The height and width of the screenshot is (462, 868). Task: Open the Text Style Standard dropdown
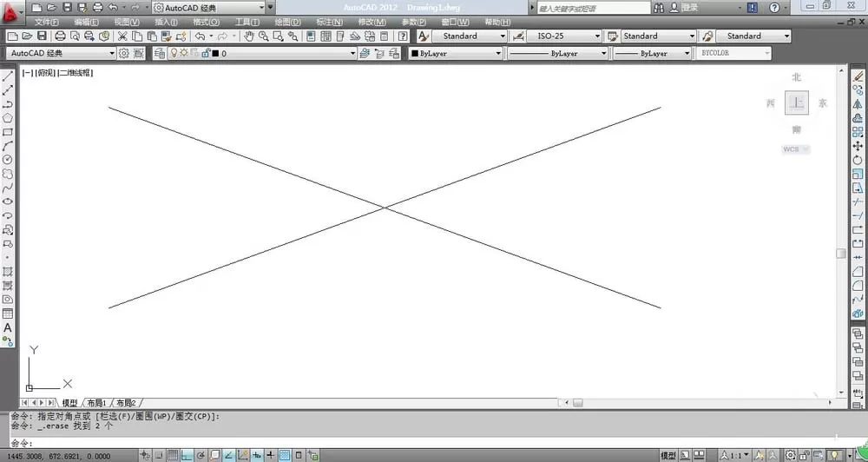pyautogui.click(x=470, y=36)
